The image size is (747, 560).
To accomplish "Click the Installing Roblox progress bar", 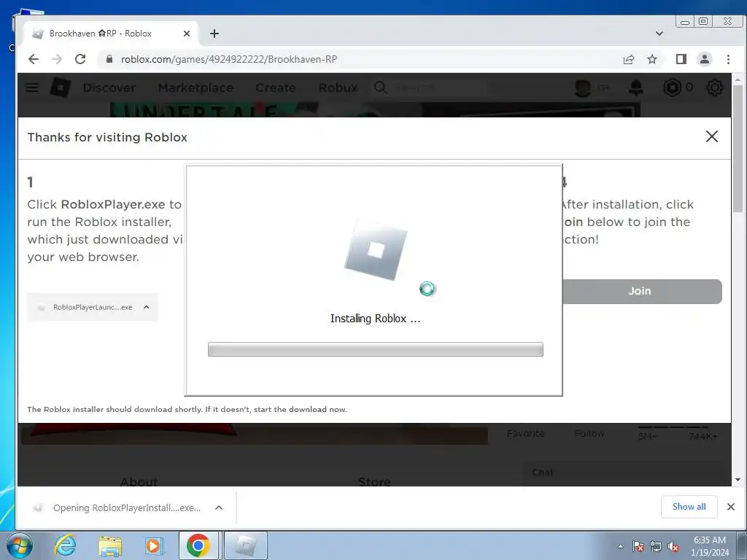I will pyautogui.click(x=376, y=349).
